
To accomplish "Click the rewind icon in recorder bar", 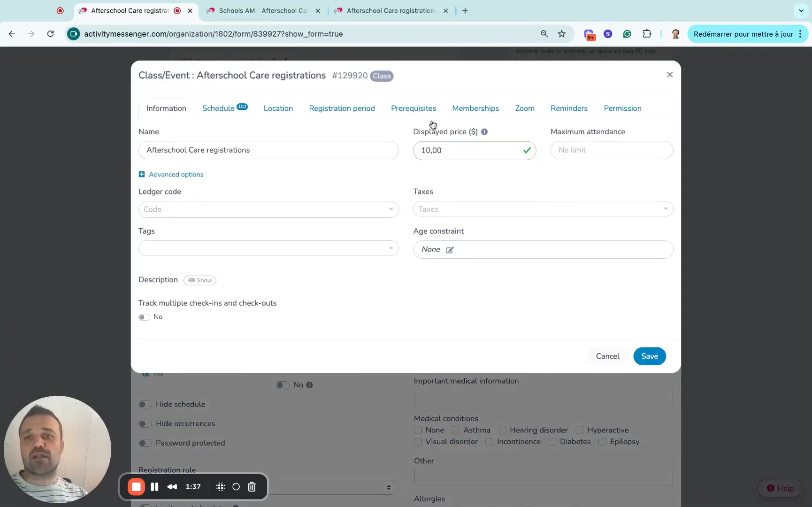I will point(172,487).
